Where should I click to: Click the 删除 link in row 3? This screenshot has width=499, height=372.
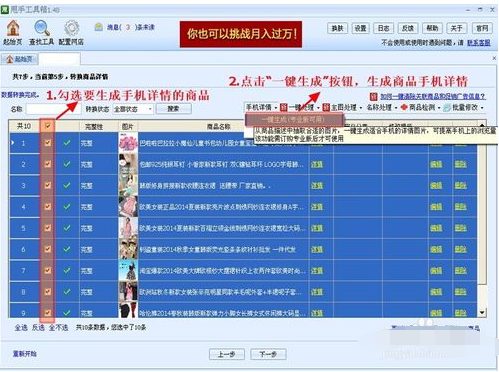[461, 186]
